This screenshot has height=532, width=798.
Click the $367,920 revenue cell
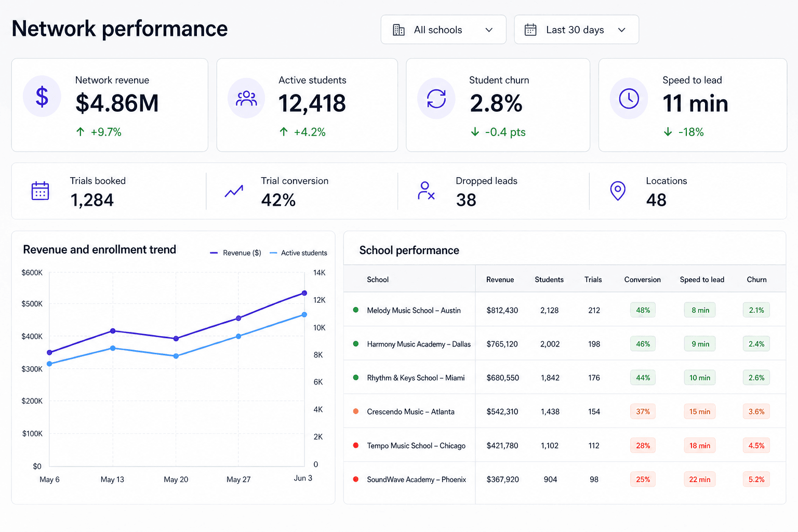point(502,479)
